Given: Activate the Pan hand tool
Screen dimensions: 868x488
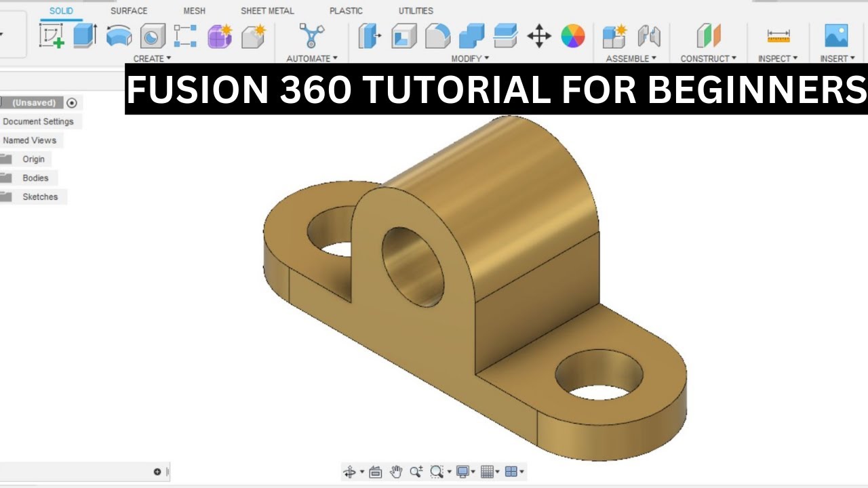Looking at the screenshot, I should (396, 472).
